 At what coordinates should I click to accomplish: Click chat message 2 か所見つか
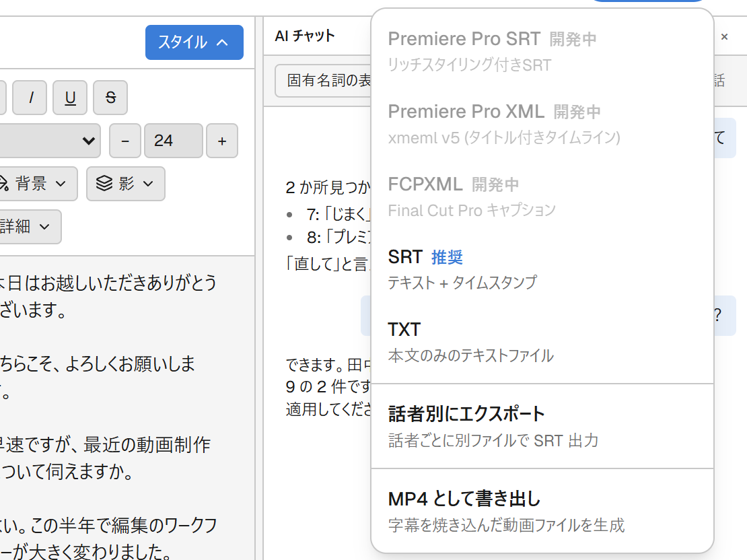(328, 188)
